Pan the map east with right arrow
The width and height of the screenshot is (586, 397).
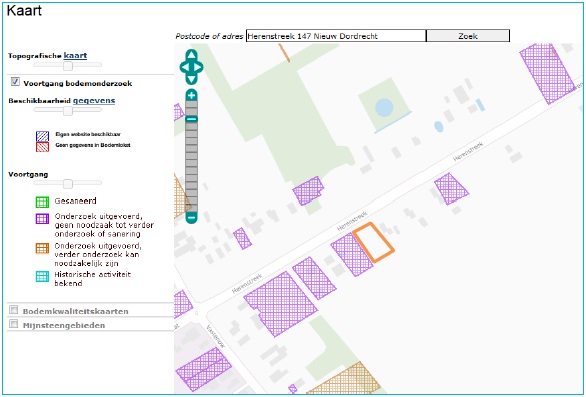point(198,67)
